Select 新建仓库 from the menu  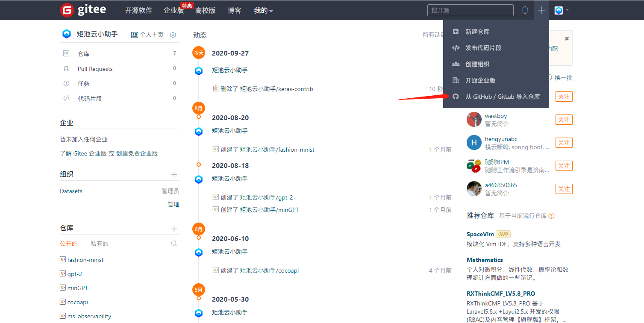(477, 32)
